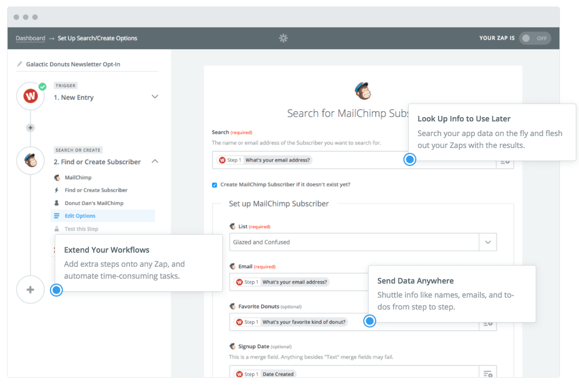Click the Email field's Step 1 pill
Image resolution: width=579 pixels, height=392 pixels.
click(x=282, y=282)
